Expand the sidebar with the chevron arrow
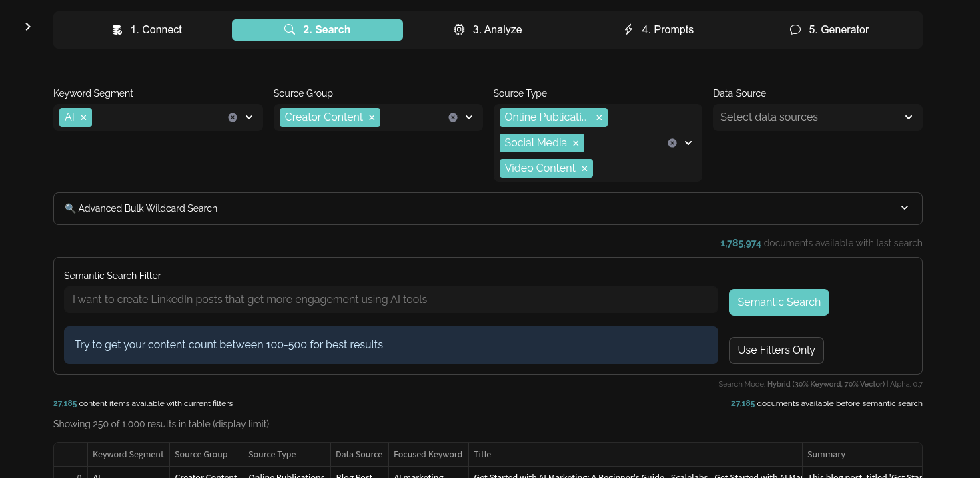980x478 pixels. [28, 27]
